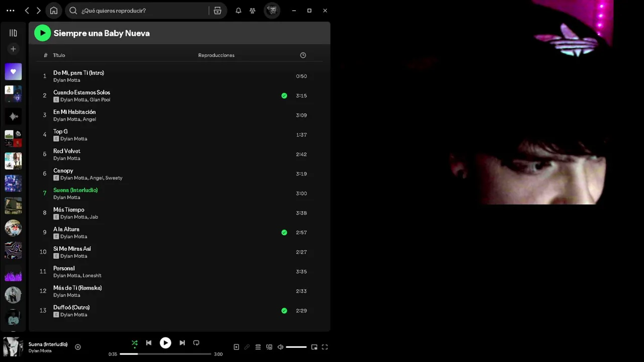Open sidebar item with purple flames cover

click(x=13, y=273)
